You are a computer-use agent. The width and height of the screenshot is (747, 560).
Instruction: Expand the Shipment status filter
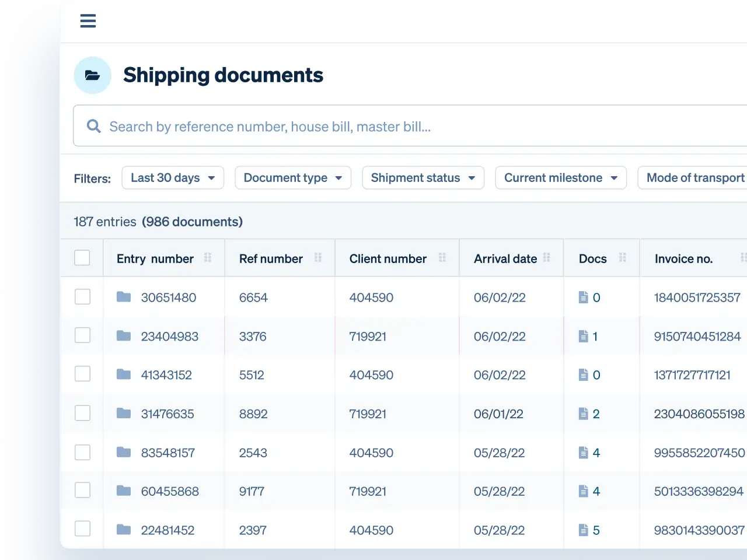tap(423, 178)
